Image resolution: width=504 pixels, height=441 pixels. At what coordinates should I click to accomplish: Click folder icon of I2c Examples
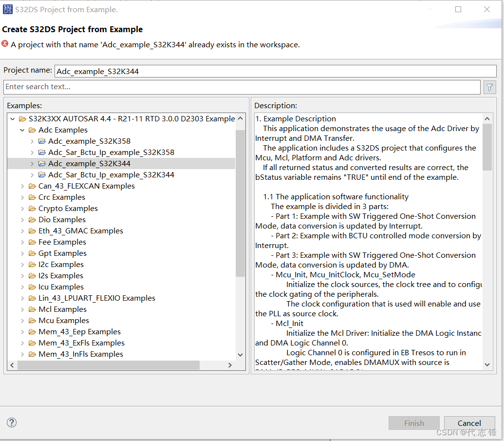[32, 265]
